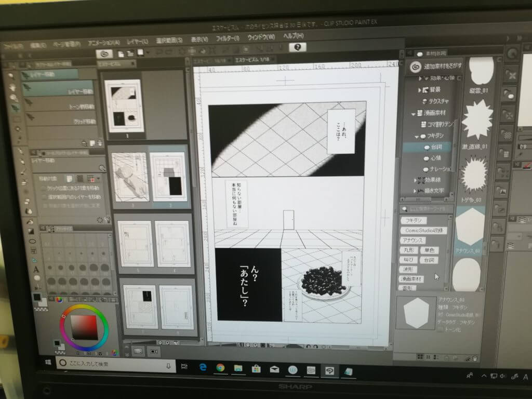Open the 選択範囲(S) menu

[169, 41]
